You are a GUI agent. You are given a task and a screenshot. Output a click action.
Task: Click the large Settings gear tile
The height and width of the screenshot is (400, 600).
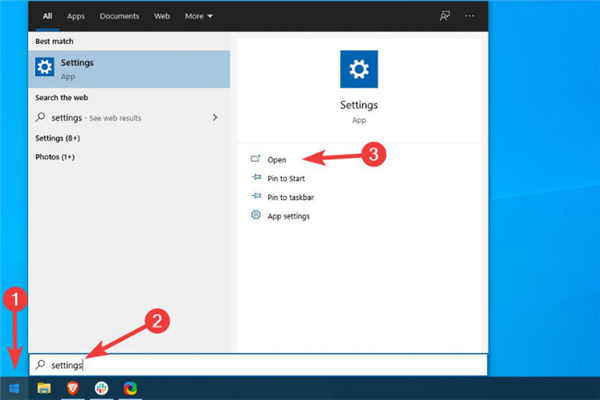tap(358, 68)
